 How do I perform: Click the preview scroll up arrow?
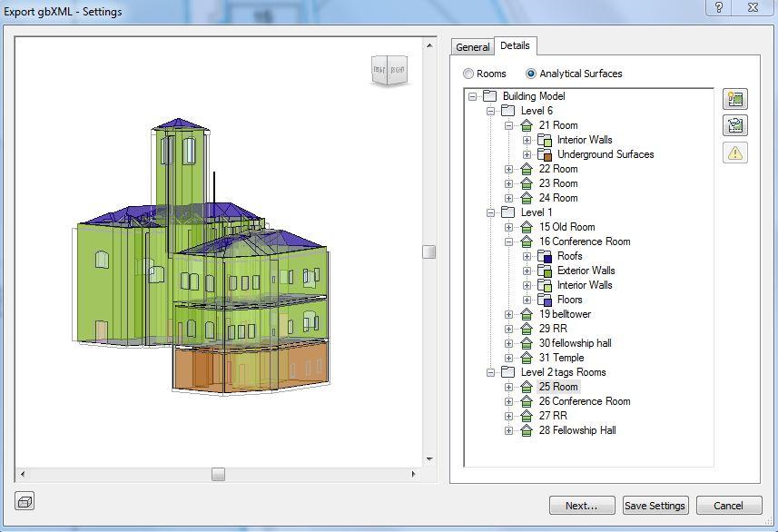429,45
